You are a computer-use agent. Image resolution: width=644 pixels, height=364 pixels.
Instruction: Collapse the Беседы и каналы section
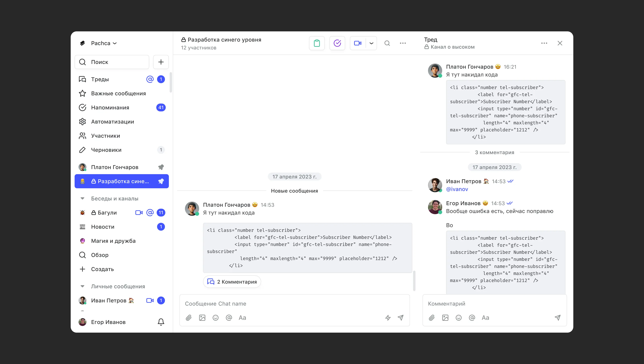82,198
